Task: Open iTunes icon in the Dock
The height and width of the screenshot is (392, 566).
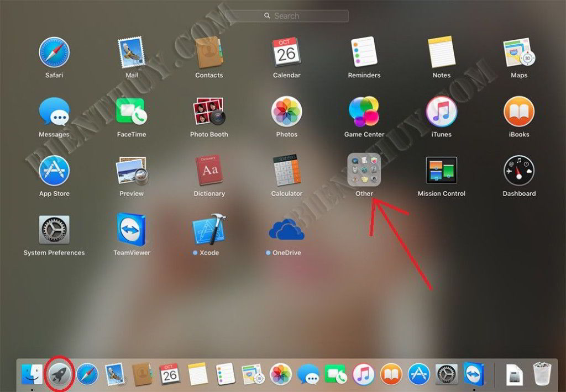Action: pos(364,374)
